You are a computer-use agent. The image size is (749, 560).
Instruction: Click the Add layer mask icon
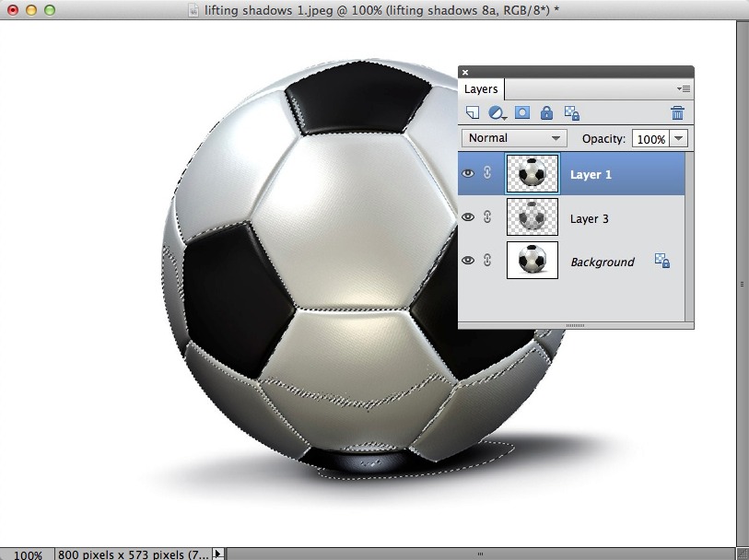pos(522,113)
